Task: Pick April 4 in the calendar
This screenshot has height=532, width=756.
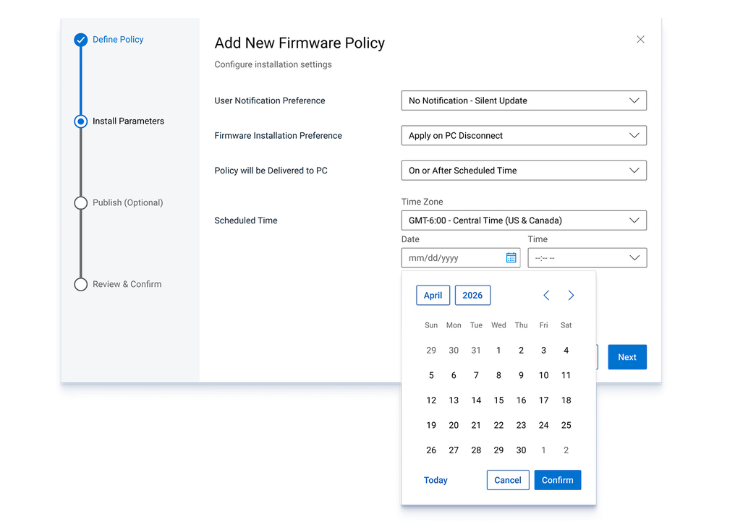Action: tap(566, 351)
